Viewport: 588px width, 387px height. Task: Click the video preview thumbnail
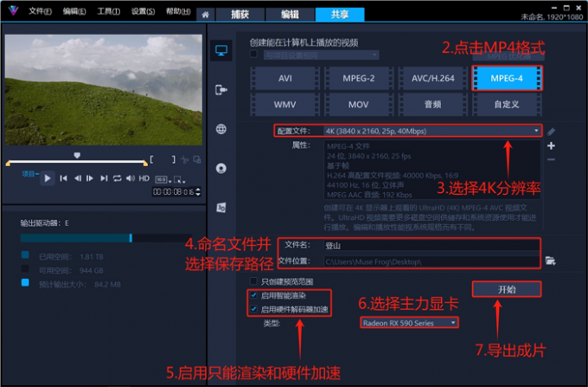(x=104, y=90)
